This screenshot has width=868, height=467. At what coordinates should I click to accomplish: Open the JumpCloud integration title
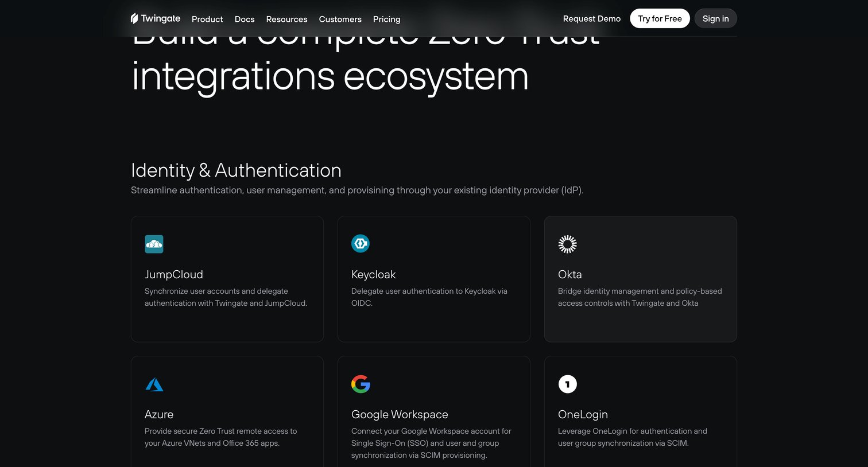(x=173, y=274)
